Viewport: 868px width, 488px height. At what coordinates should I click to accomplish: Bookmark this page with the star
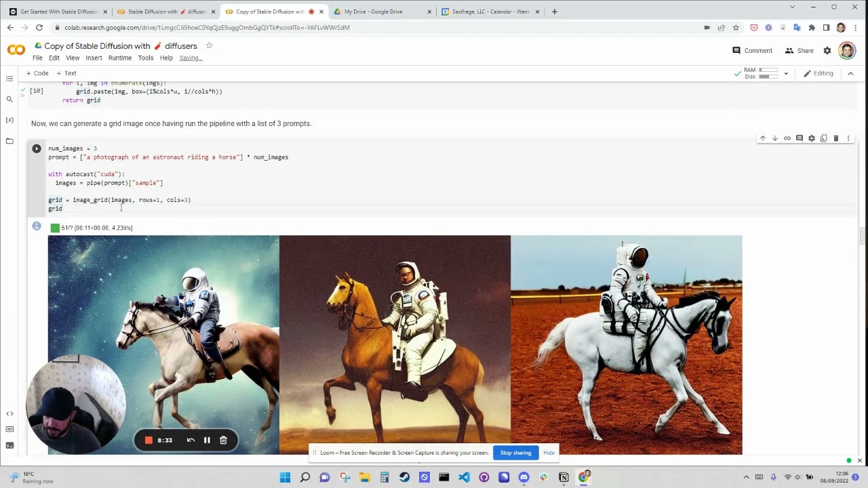(x=736, y=28)
